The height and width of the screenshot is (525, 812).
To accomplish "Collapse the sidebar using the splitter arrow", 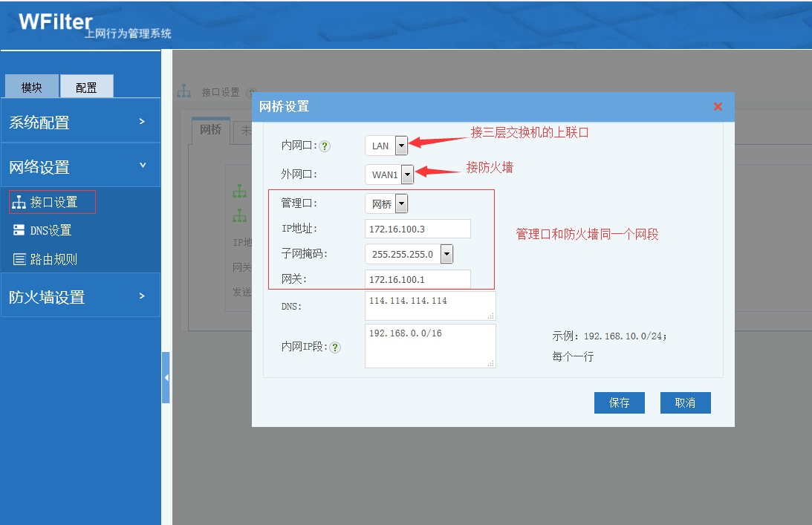I will (166, 377).
